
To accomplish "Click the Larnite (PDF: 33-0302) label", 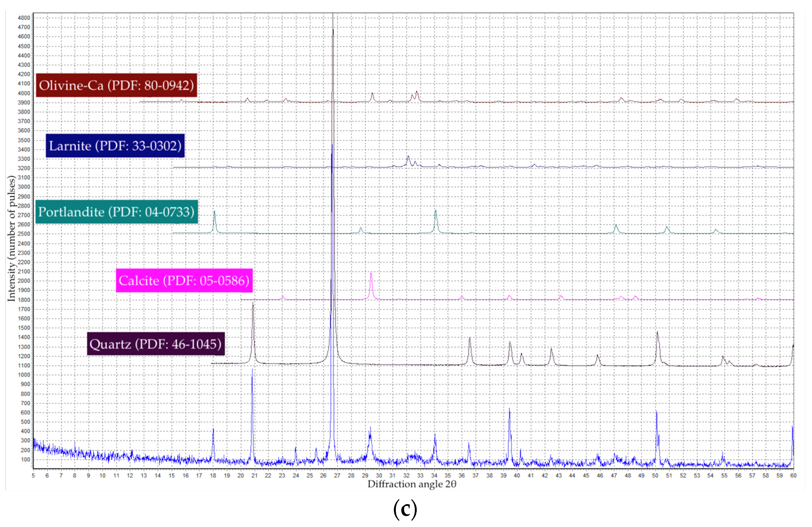I will (115, 146).
